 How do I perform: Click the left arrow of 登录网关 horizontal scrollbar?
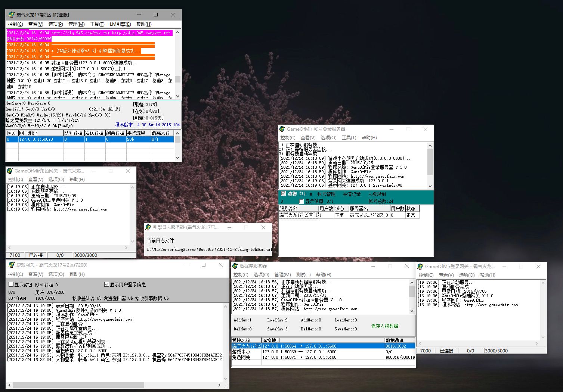pyautogui.click(x=420, y=343)
